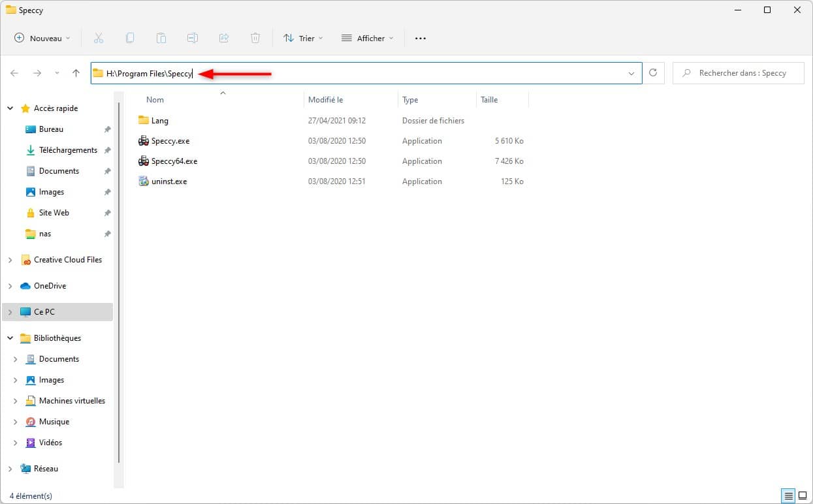
Task: Open Documents under Accès rapide
Action: coord(59,171)
